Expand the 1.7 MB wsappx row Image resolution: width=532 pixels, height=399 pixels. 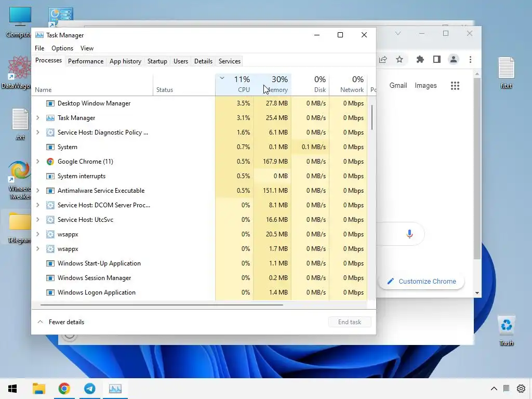pyautogui.click(x=37, y=249)
